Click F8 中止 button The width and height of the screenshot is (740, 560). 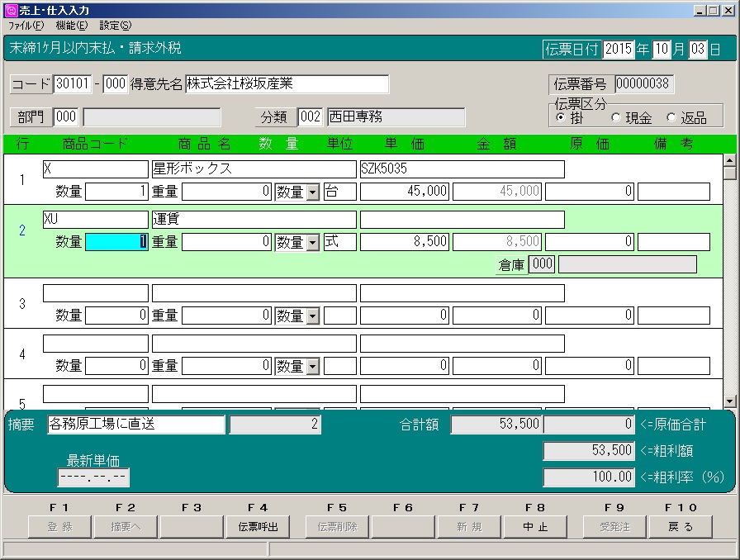pos(535,526)
